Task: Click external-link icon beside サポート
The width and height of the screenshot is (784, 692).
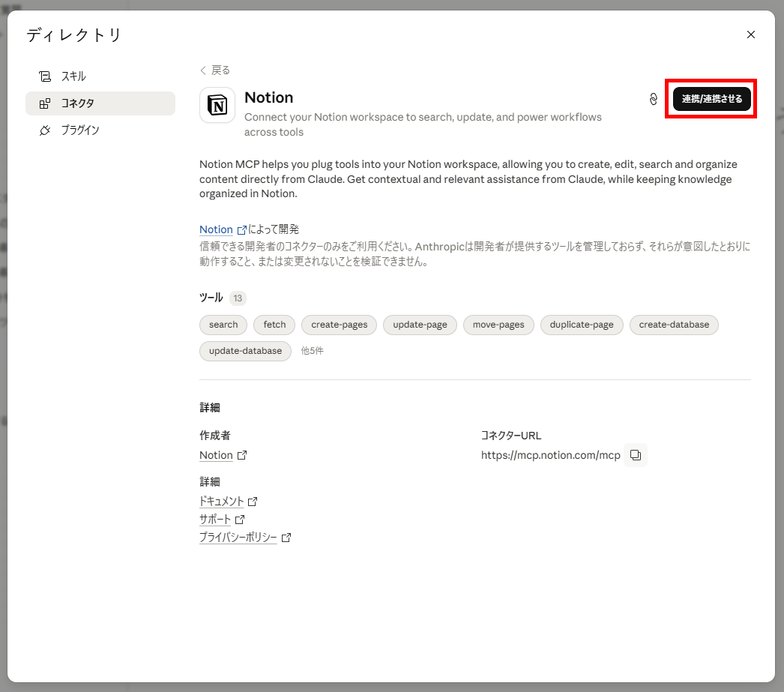Action: [x=240, y=520]
